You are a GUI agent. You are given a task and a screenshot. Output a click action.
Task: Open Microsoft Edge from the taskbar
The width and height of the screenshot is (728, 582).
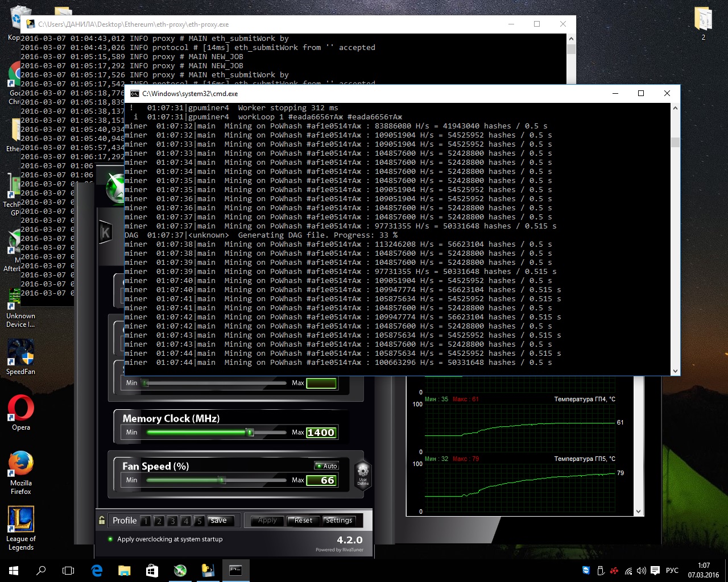(97, 570)
